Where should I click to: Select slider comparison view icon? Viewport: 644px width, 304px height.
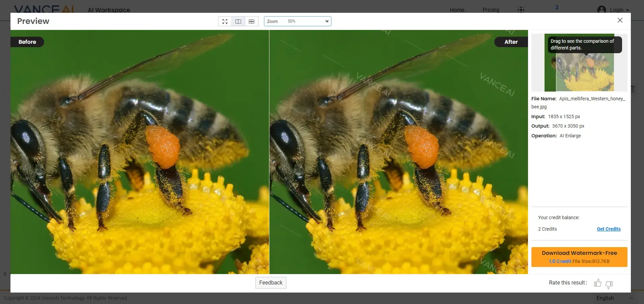click(x=252, y=21)
